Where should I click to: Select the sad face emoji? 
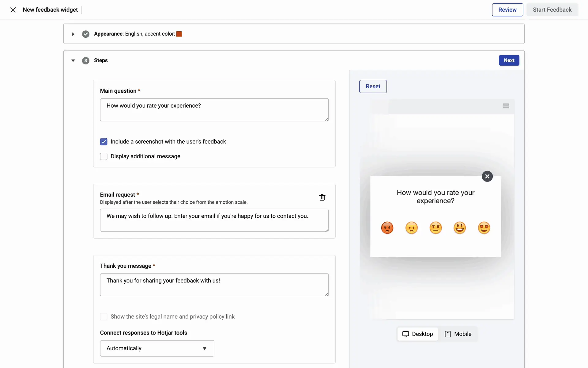(x=411, y=228)
